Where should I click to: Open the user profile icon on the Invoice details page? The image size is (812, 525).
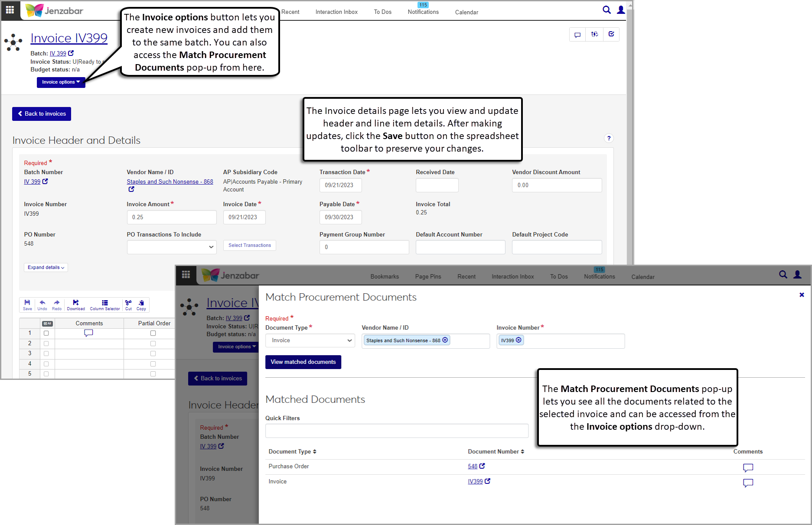(621, 10)
